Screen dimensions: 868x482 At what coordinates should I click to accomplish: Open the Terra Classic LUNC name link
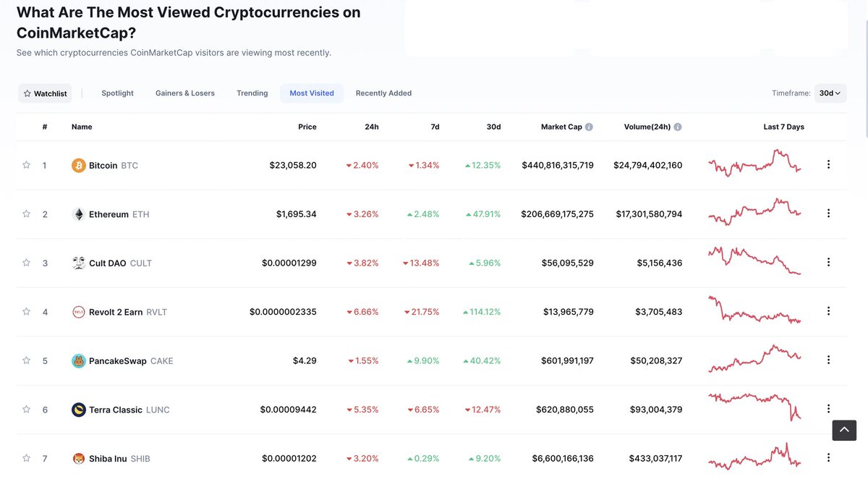[129, 410]
